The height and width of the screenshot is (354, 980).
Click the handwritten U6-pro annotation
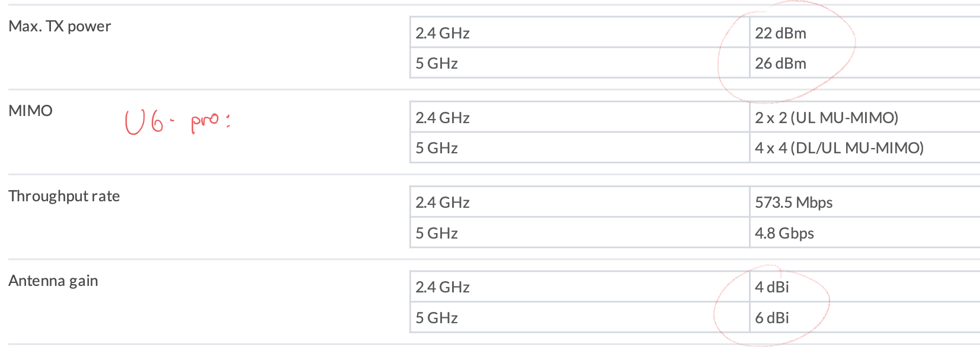178,121
